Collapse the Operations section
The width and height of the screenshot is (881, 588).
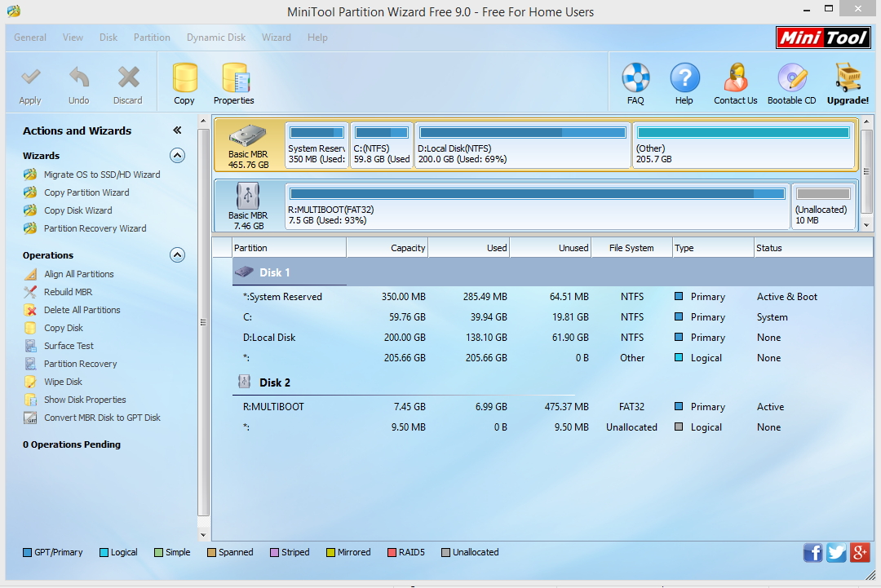(x=177, y=255)
